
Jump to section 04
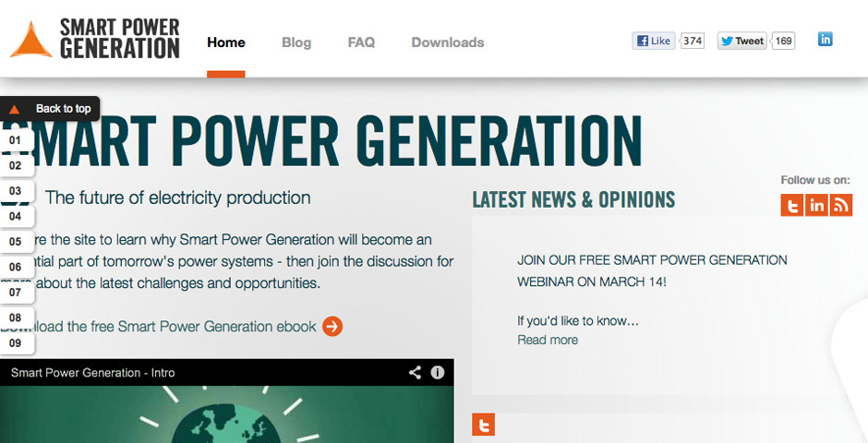pos(16,216)
